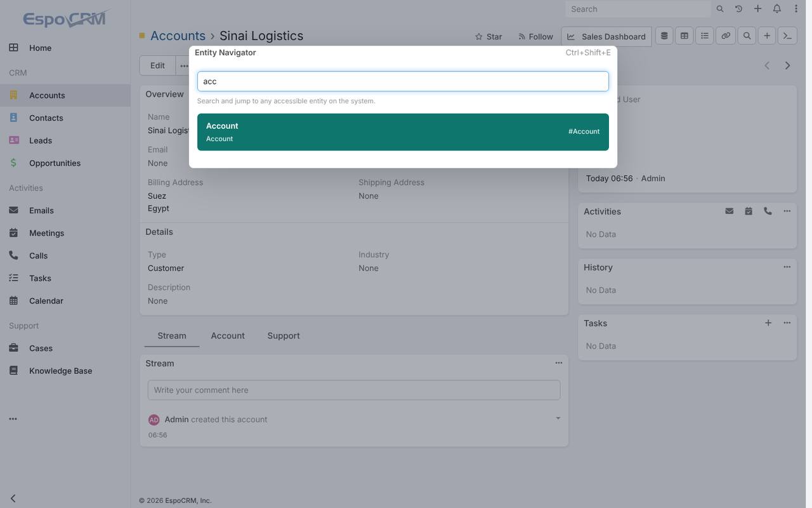Open the Sales Dashboard button
812x508 pixels.
click(x=606, y=36)
